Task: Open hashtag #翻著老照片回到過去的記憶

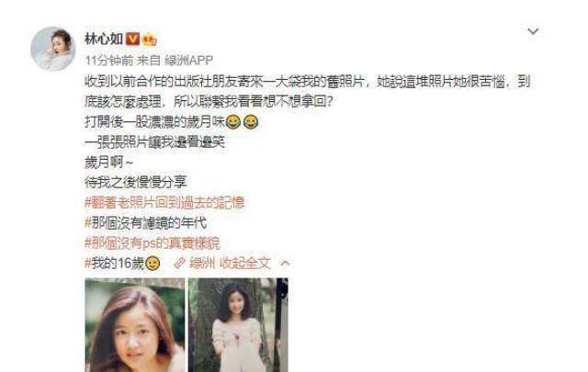Action: (164, 203)
